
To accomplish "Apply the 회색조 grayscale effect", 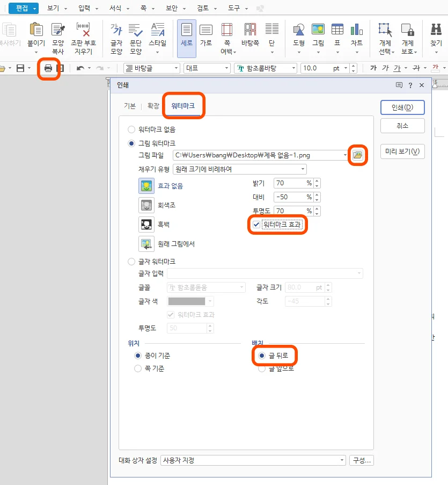I will tap(146, 205).
